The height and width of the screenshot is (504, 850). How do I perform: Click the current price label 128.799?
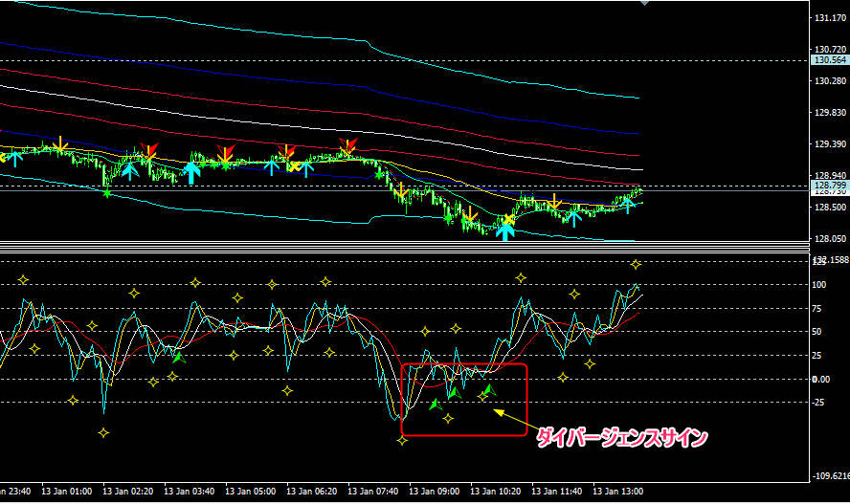[830, 186]
